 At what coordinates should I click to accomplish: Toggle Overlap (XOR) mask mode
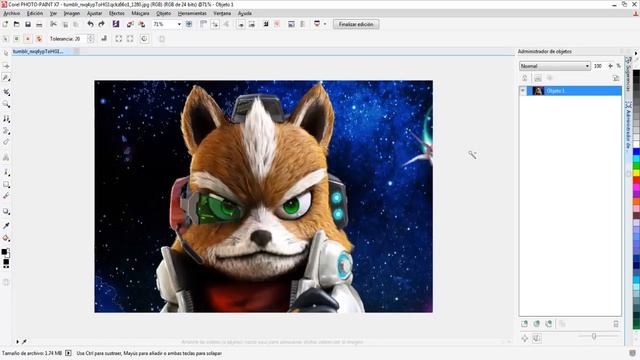(x=39, y=39)
